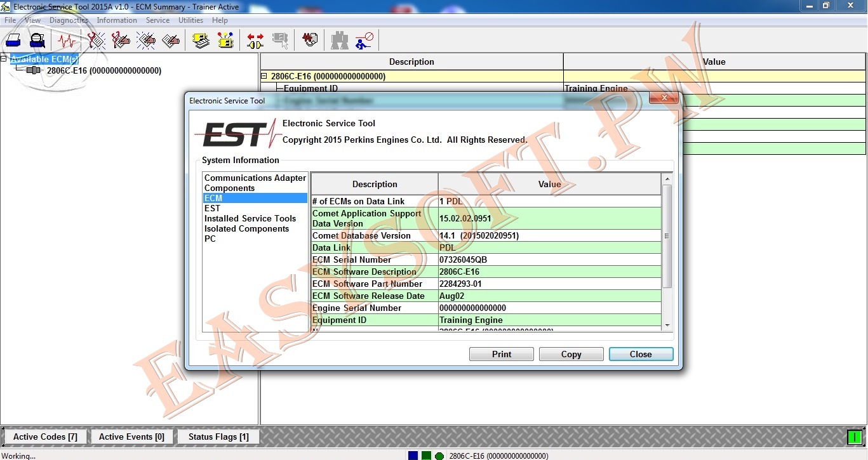Open the Information menu

[x=117, y=20]
